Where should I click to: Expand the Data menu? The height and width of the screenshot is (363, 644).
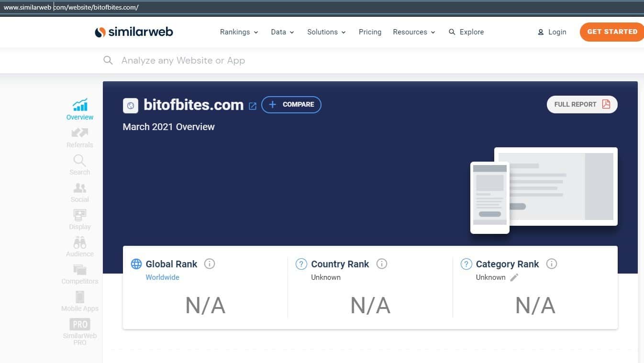(283, 32)
